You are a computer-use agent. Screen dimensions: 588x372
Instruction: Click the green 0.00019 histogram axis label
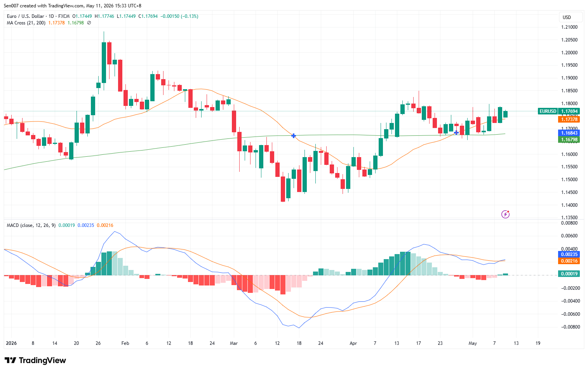click(x=569, y=274)
